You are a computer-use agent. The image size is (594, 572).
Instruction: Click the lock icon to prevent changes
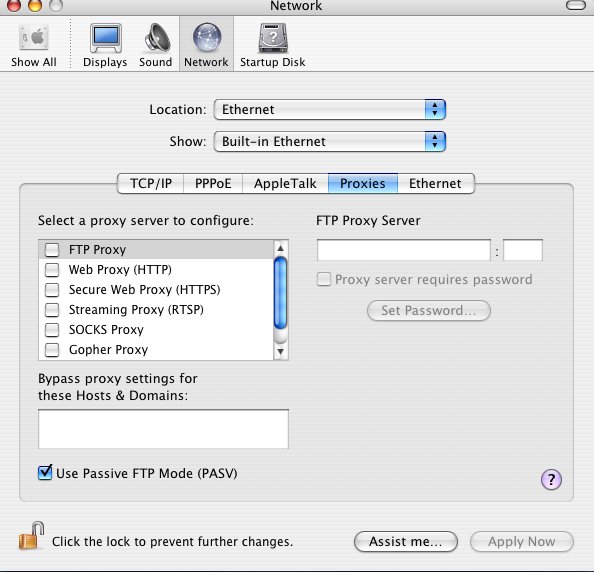point(31,535)
